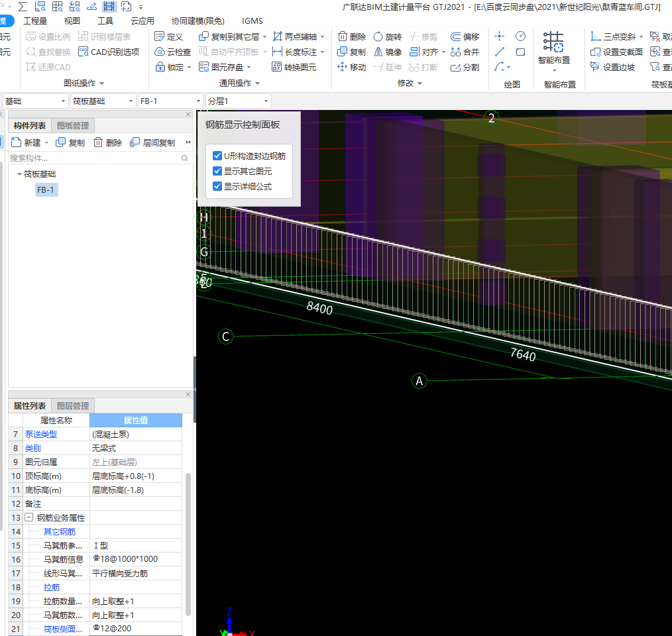Select the rectangle drawing tool icon
This screenshot has width=672, height=636.
(520, 52)
